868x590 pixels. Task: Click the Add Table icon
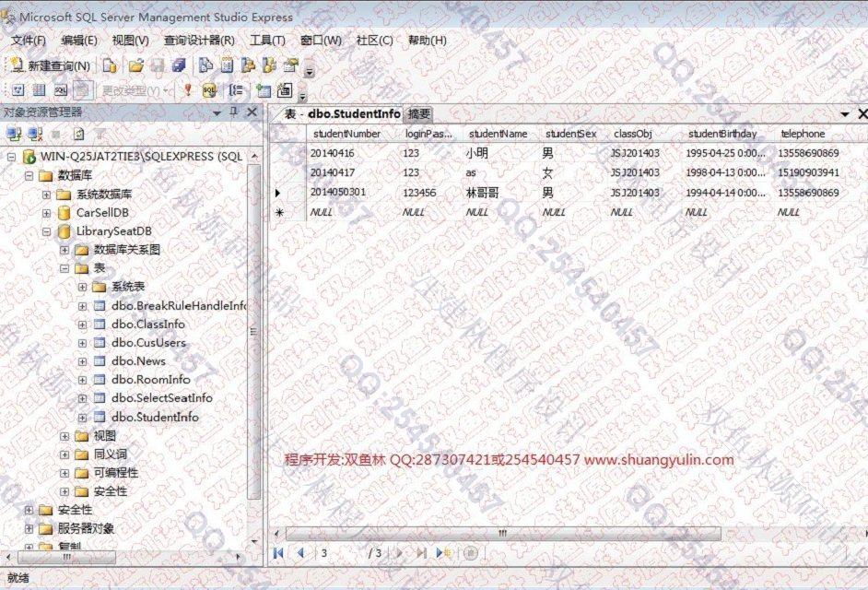[264, 89]
